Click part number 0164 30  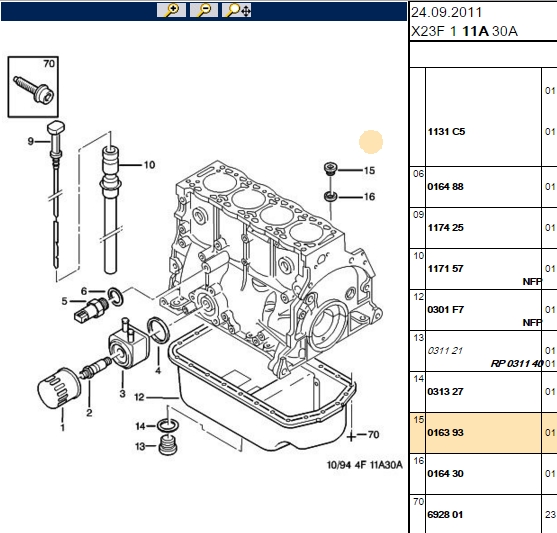point(445,473)
